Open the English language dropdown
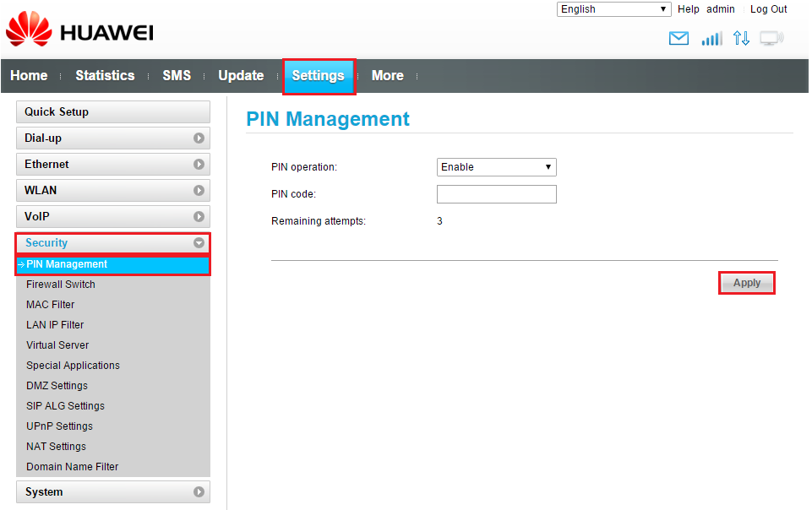 (613, 9)
